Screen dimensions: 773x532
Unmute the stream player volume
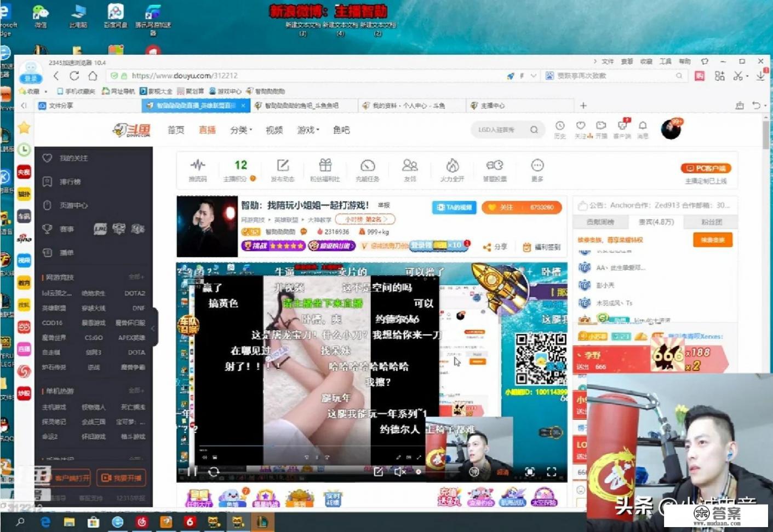coord(400,471)
